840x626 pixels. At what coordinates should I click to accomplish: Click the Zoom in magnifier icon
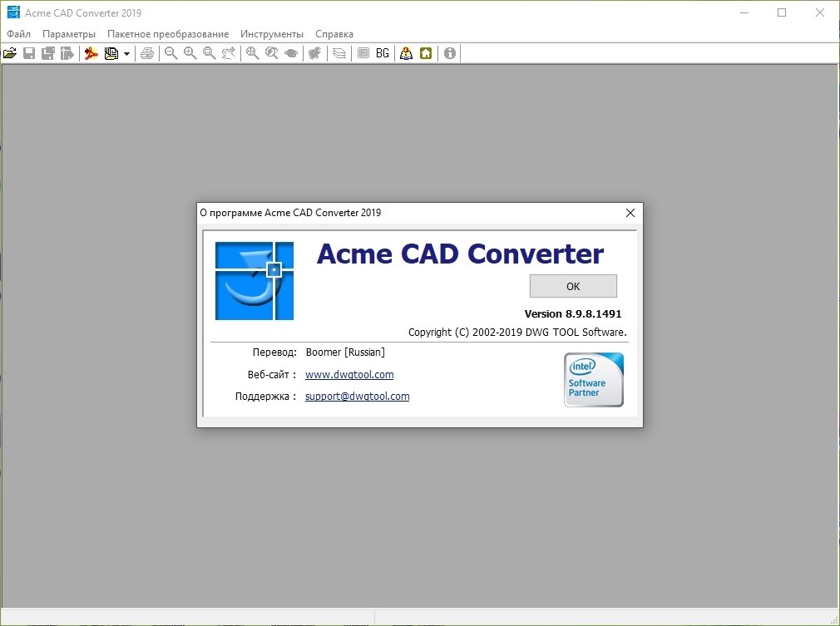[190, 53]
